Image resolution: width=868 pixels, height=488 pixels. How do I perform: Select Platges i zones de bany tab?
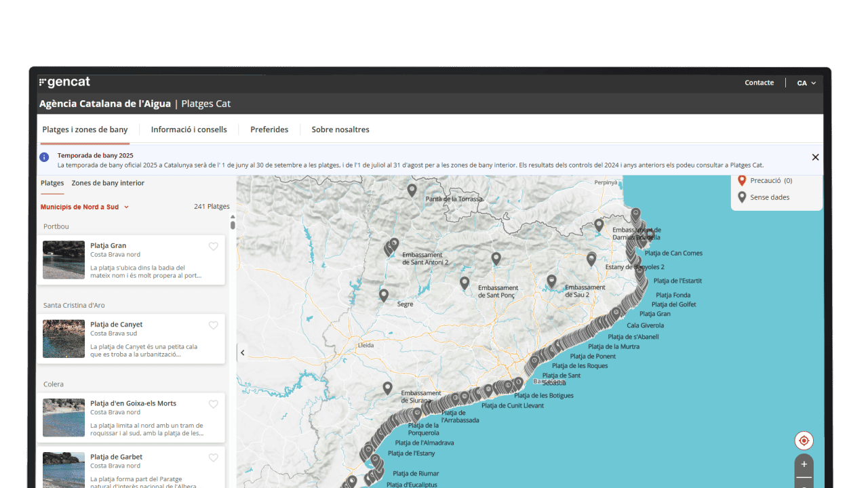coord(85,129)
